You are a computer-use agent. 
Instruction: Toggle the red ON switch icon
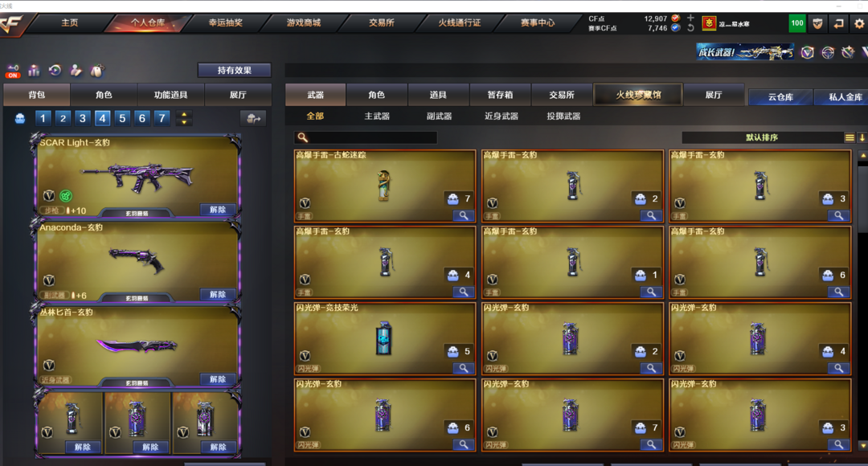point(13,71)
